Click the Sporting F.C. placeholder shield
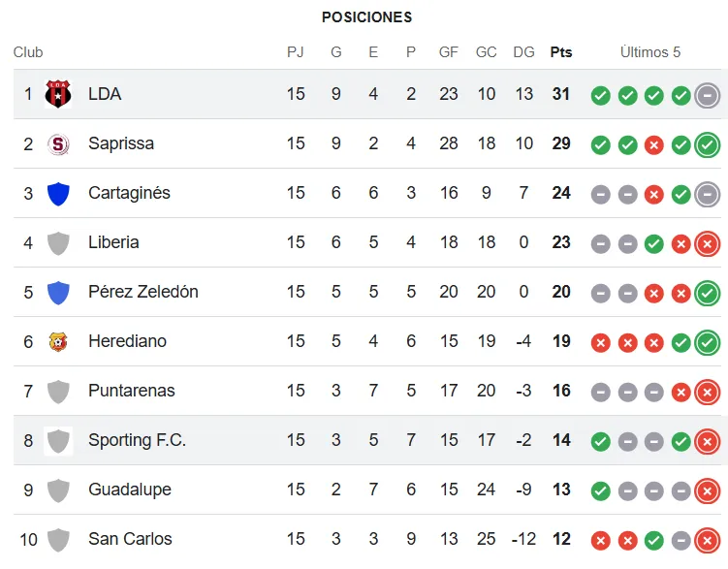Viewport: 728px width, 569px height. click(58, 441)
